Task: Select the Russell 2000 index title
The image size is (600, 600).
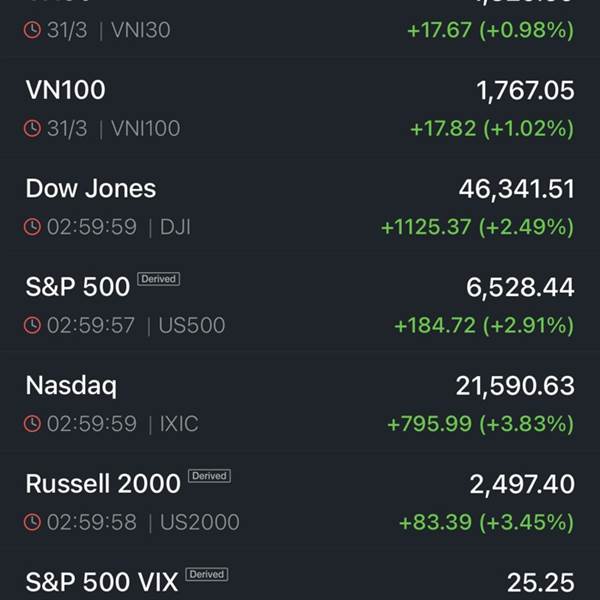Action: click(x=103, y=484)
